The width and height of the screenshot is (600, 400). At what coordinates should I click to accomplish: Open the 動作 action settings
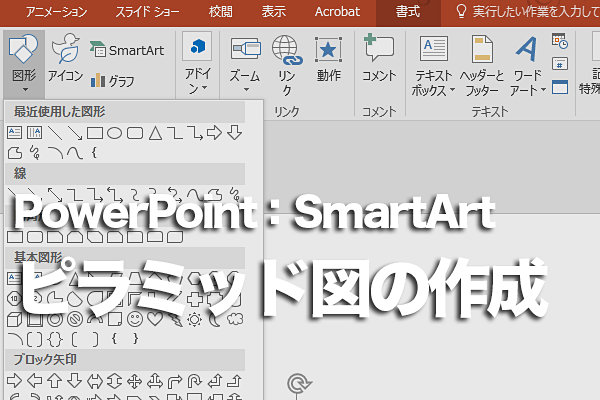(328, 59)
